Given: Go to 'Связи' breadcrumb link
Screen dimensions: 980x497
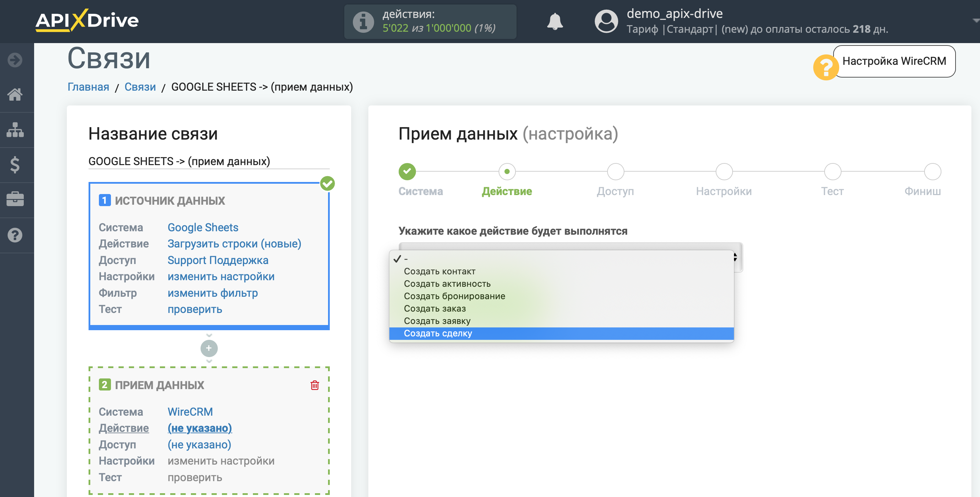Looking at the screenshot, I should (140, 87).
